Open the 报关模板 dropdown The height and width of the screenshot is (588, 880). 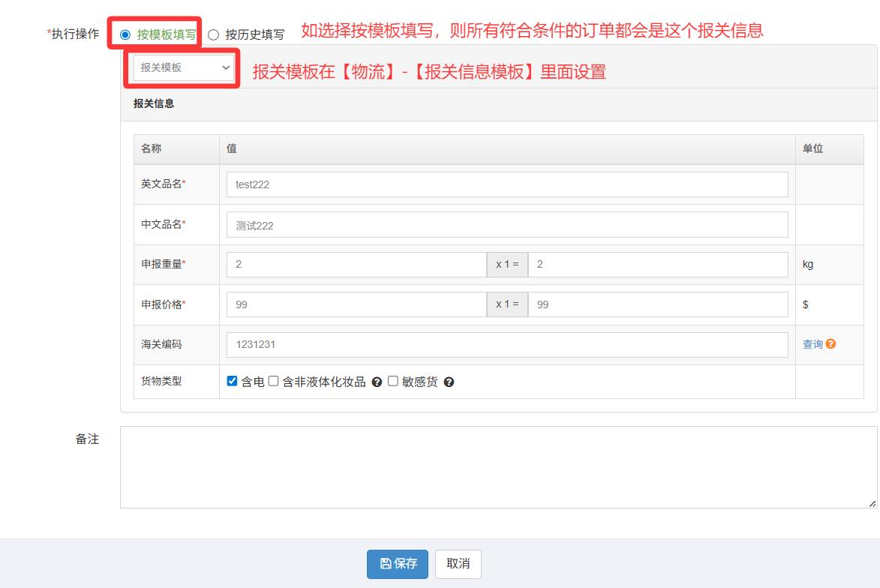pyautogui.click(x=185, y=67)
